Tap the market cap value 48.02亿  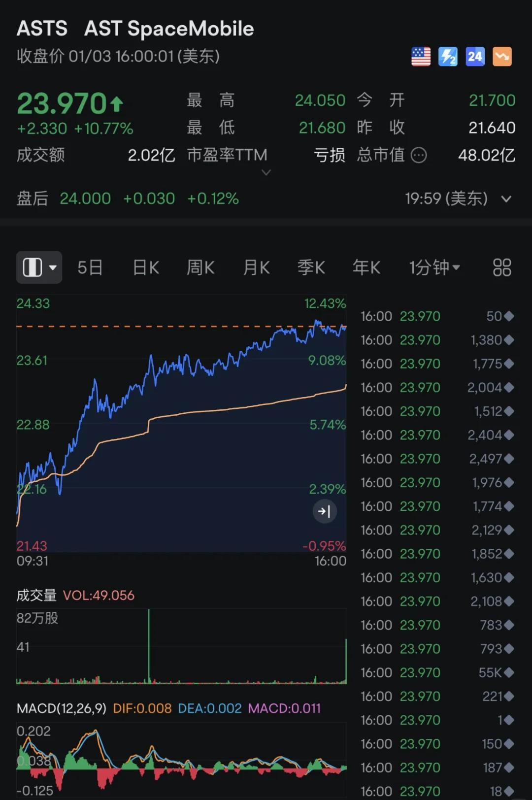(487, 155)
